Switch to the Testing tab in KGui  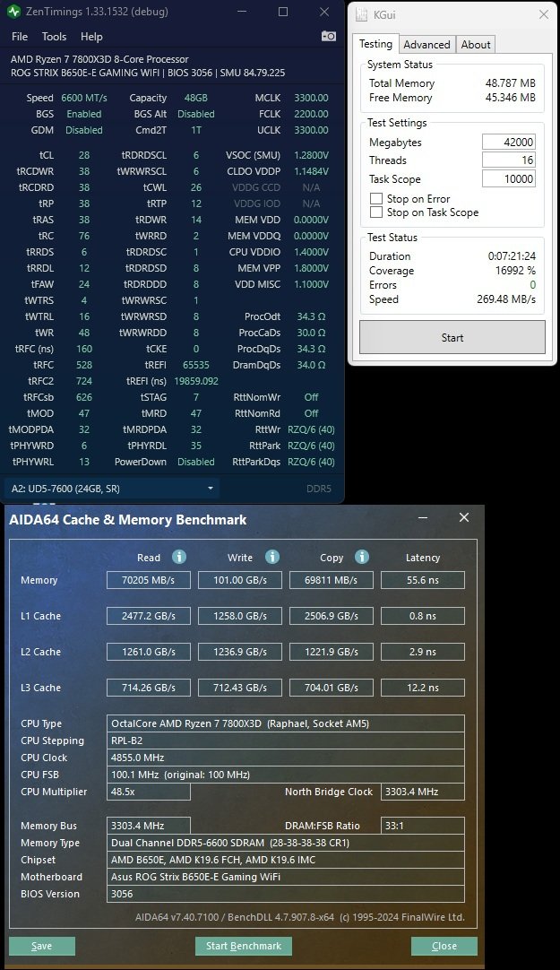tap(375, 44)
